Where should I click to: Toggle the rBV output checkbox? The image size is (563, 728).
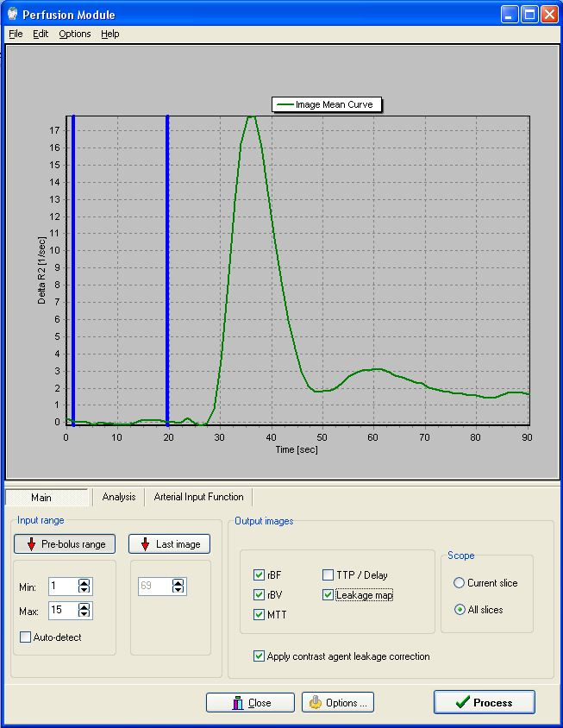point(259,595)
